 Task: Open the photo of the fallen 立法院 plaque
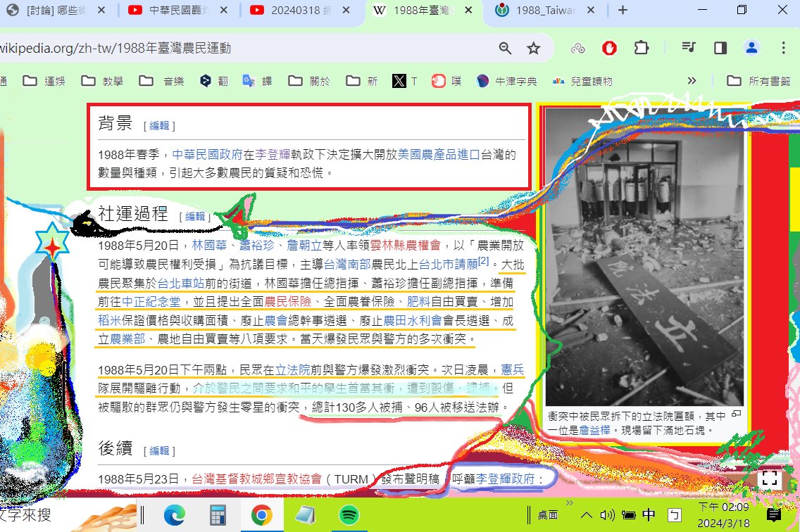[644, 257]
